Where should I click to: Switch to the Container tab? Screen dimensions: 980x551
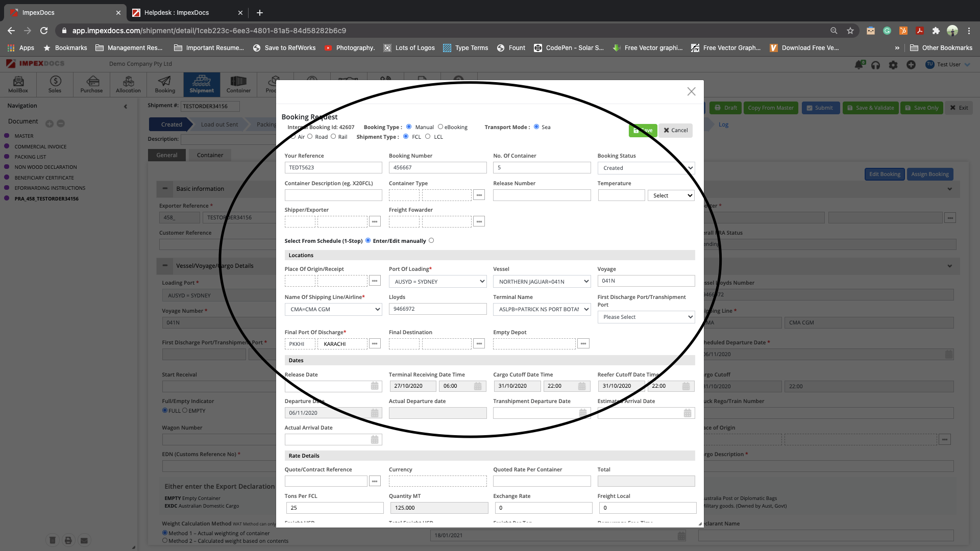click(210, 155)
